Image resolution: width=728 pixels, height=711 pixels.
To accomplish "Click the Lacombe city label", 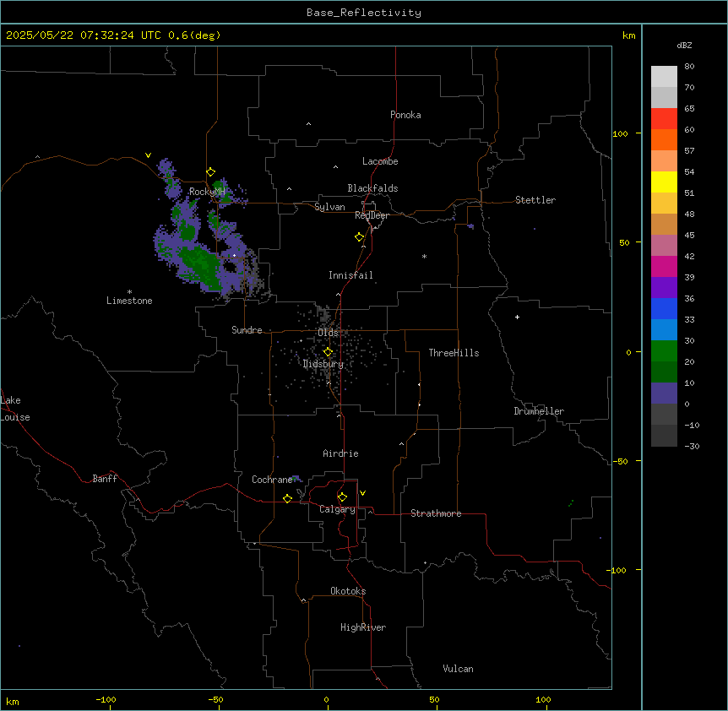I will [x=380, y=161].
